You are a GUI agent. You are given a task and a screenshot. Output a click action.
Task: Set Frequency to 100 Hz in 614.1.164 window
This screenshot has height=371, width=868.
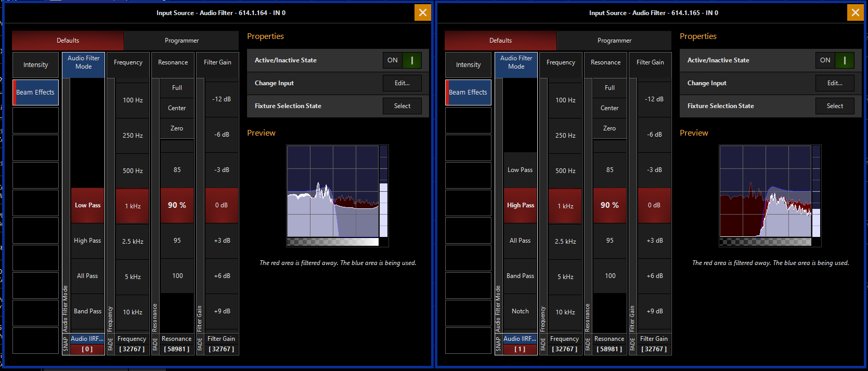coord(133,100)
